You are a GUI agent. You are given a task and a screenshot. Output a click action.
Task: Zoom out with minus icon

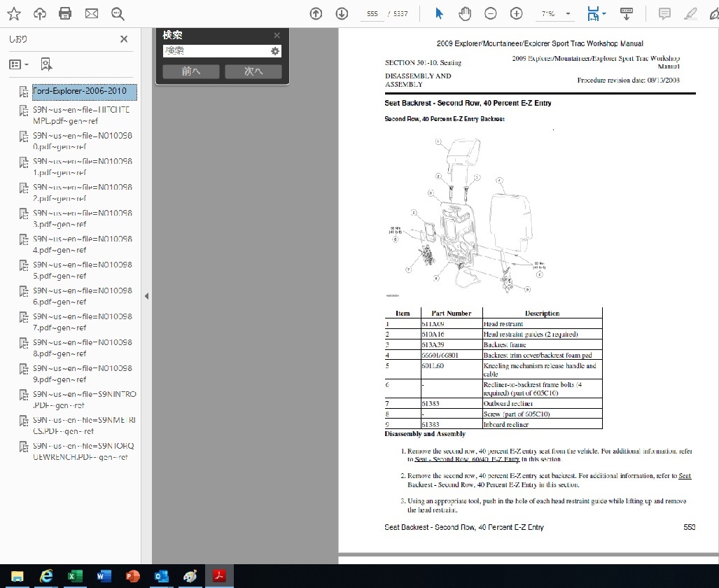[491, 14]
